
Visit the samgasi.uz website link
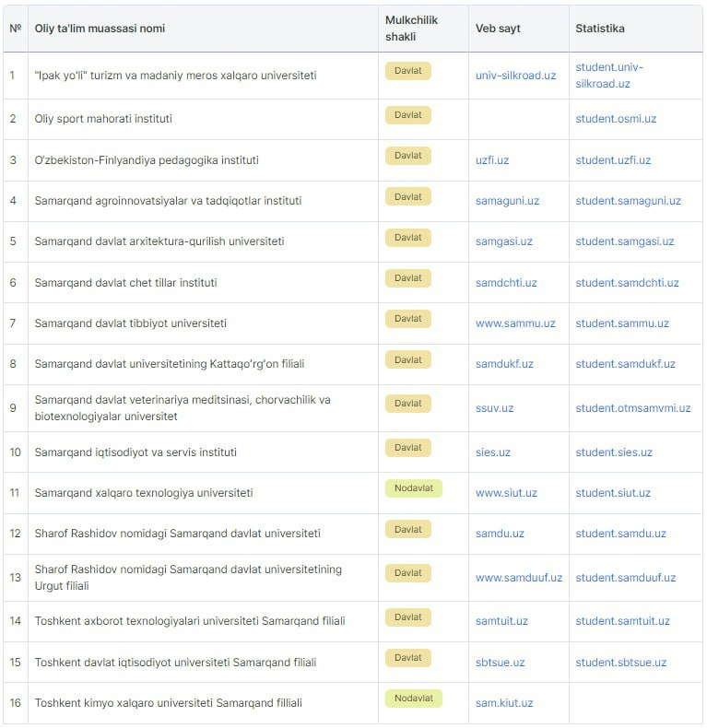504,241
